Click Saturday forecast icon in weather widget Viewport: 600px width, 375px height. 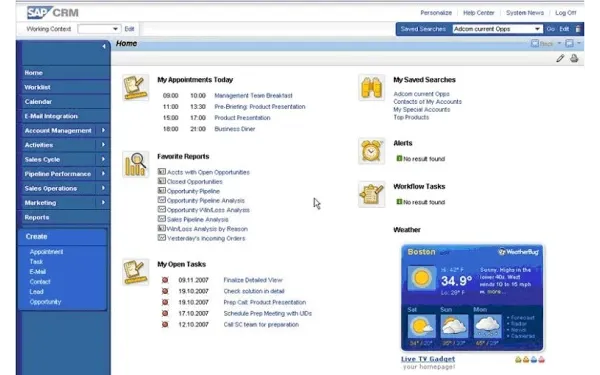[421, 326]
